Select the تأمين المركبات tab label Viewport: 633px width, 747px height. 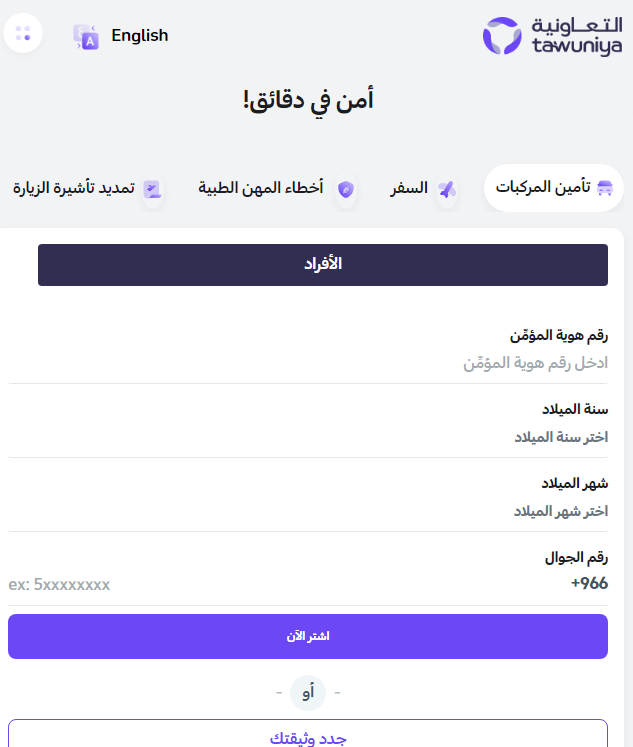pos(543,188)
